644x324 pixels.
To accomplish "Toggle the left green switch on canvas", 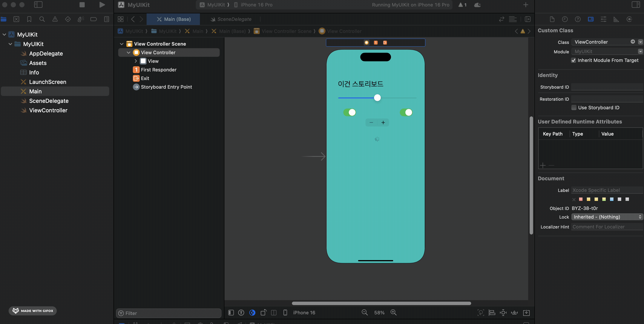I will [x=350, y=112].
